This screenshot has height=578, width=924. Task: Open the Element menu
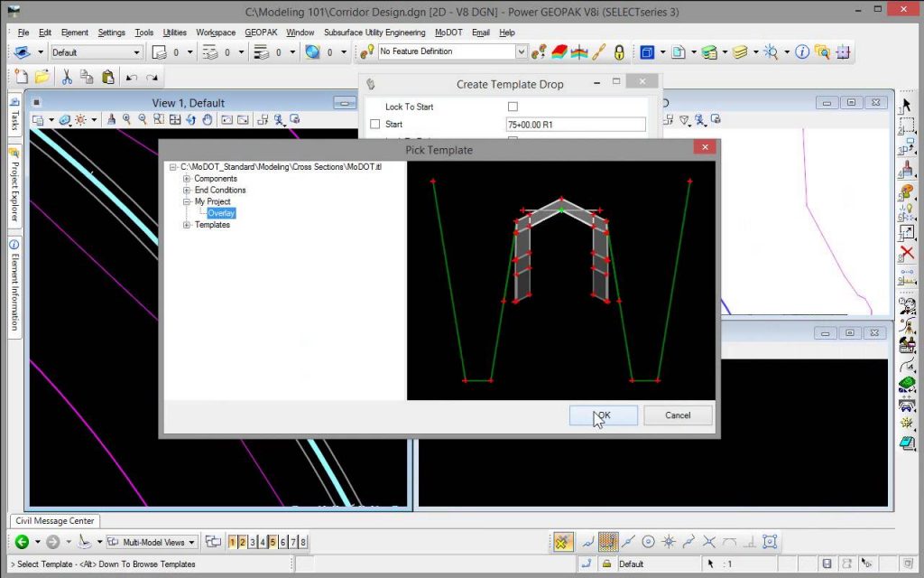pyautogui.click(x=74, y=33)
